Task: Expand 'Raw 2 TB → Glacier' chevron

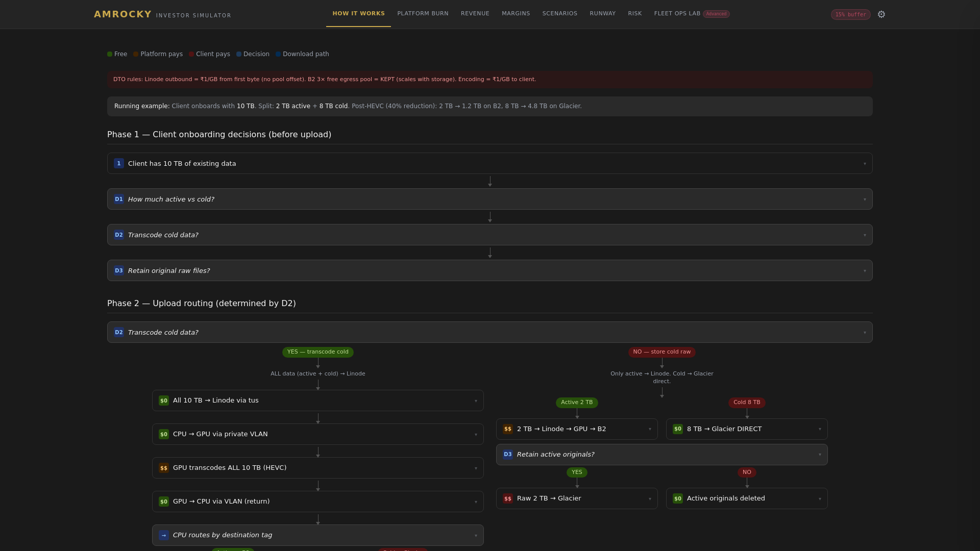Action: 650,499
